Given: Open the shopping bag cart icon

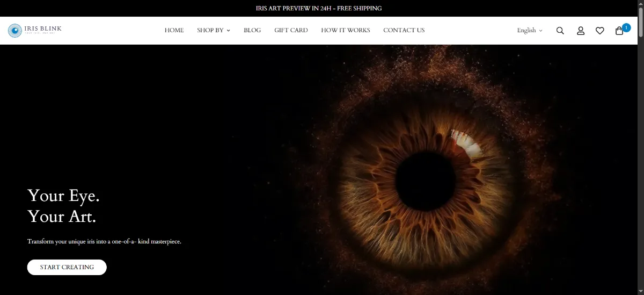Looking at the screenshot, I should [620, 30].
